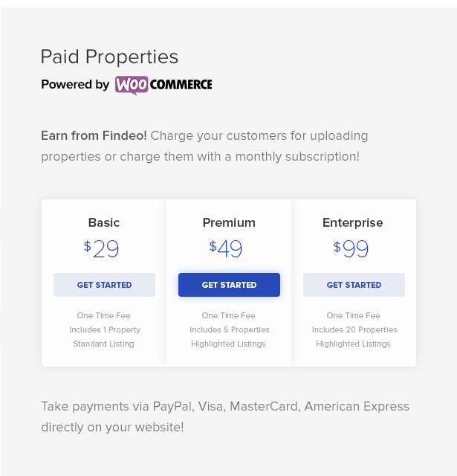Click Get Started under Premium plan
Viewport: 457px width, 476px height.
(229, 285)
